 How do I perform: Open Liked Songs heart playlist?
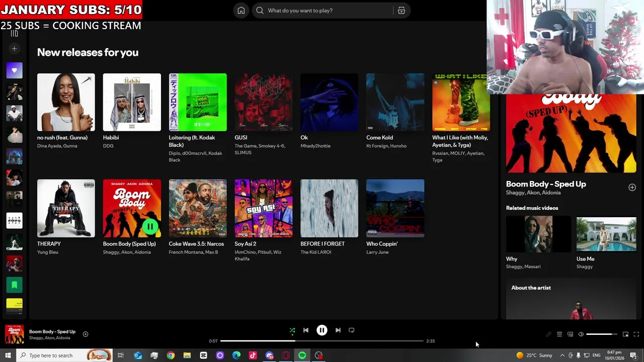pyautogui.click(x=14, y=70)
